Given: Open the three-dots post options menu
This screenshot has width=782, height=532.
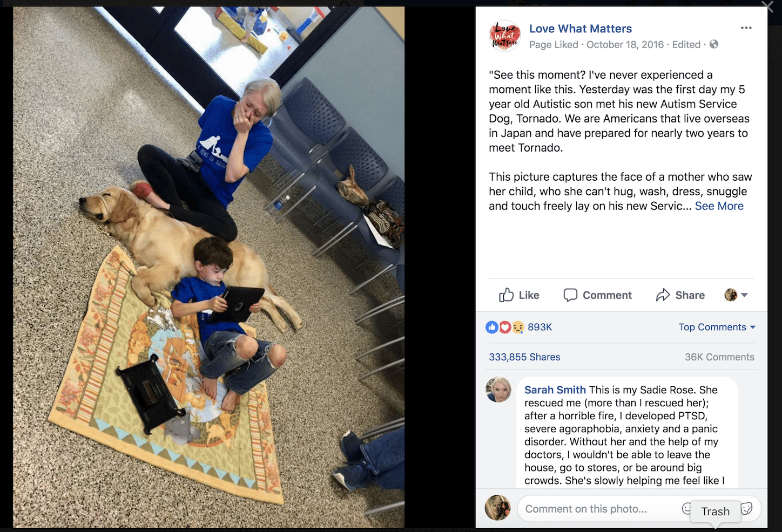Looking at the screenshot, I should point(746,28).
